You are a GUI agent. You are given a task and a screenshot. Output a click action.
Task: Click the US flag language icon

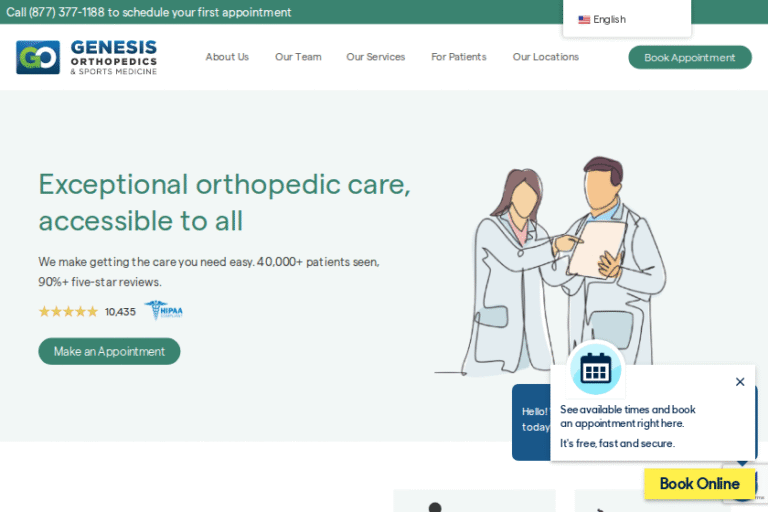point(584,20)
